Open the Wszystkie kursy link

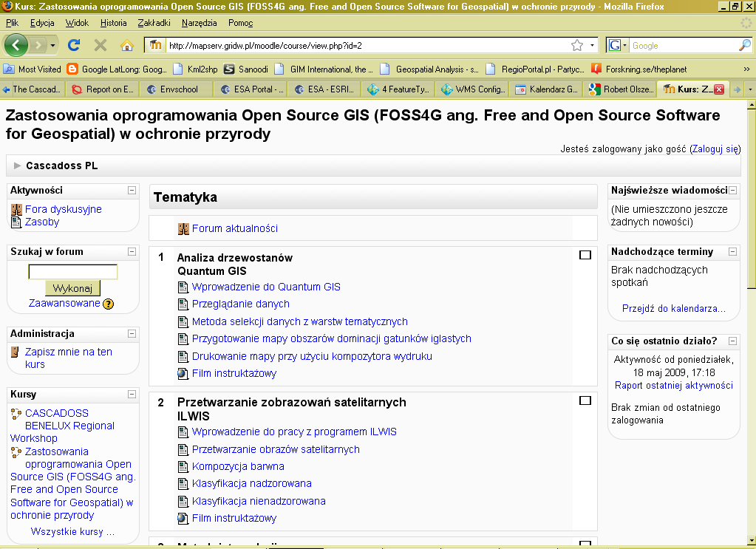(73, 532)
